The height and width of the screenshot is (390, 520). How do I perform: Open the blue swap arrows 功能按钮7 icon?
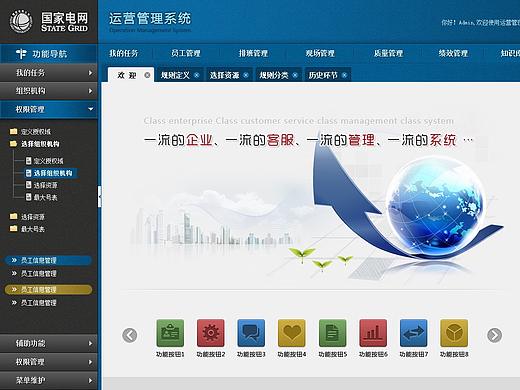coord(413,333)
